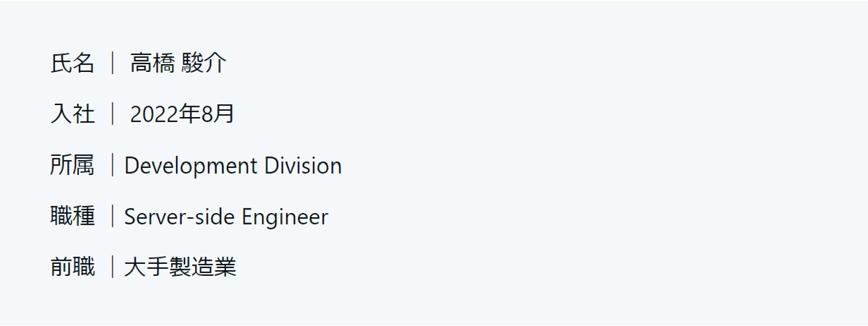
Task: Click the month 8月 text
Action: pyautogui.click(x=218, y=113)
